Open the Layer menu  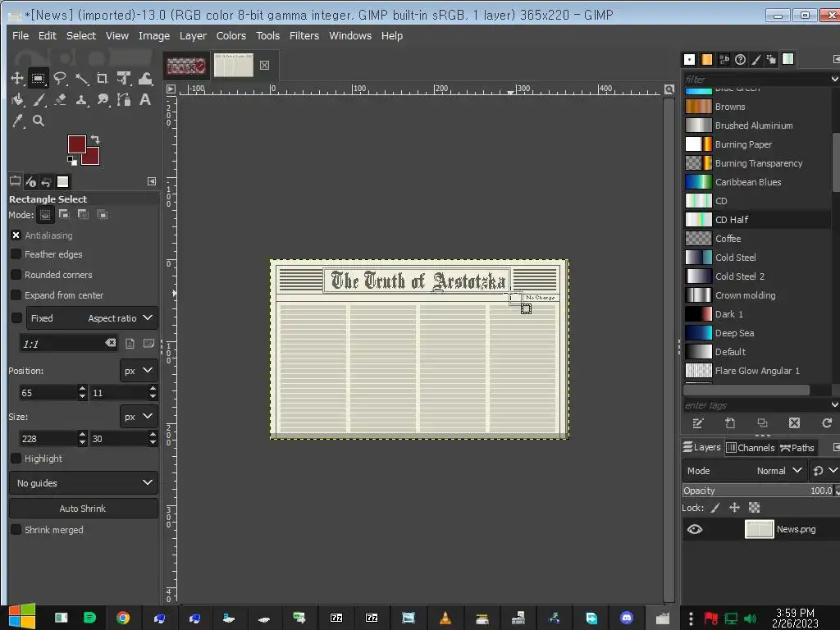click(193, 36)
